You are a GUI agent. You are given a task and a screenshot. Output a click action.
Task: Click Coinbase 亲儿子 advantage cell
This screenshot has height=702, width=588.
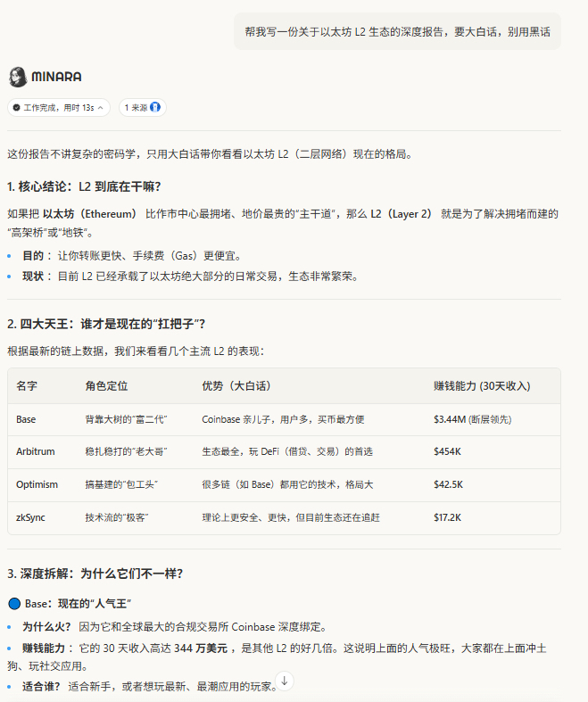pyautogui.click(x=283, y=419)
